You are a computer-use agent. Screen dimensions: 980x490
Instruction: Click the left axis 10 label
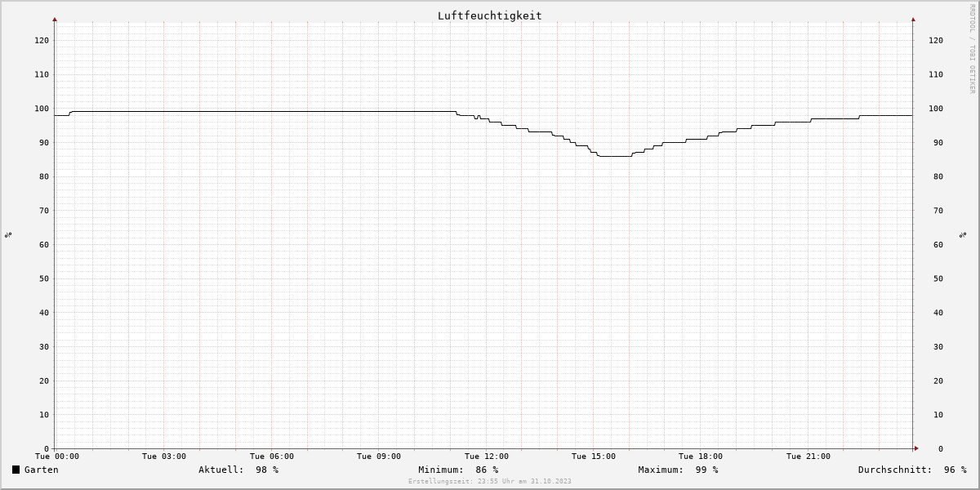click(x=44, y=415)
